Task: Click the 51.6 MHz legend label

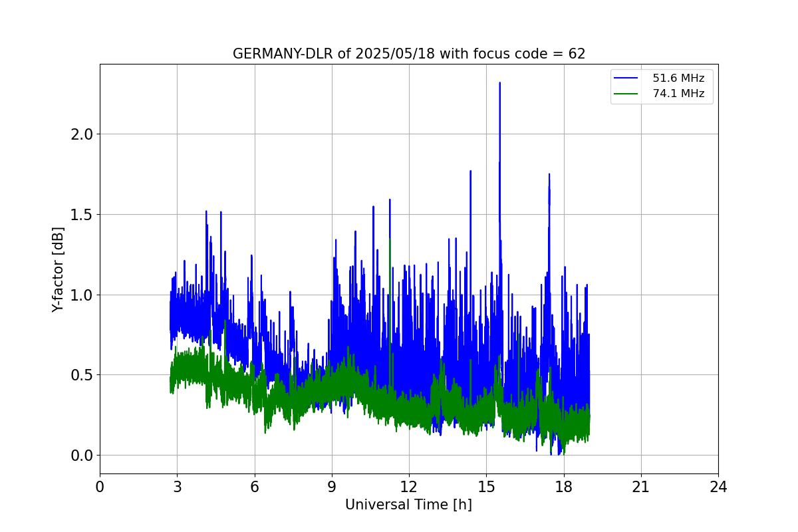Action: (x=678, y=78)
